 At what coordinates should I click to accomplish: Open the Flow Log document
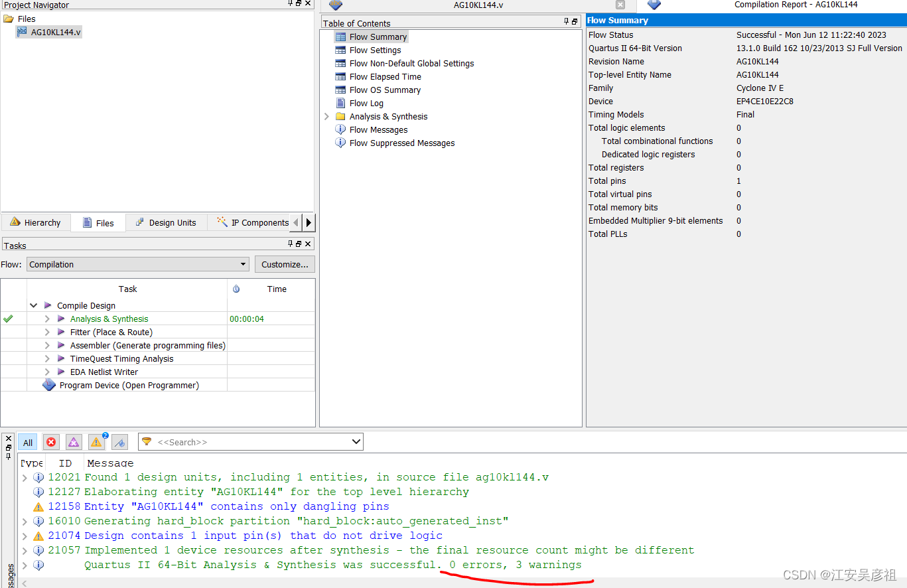point(366,104)
